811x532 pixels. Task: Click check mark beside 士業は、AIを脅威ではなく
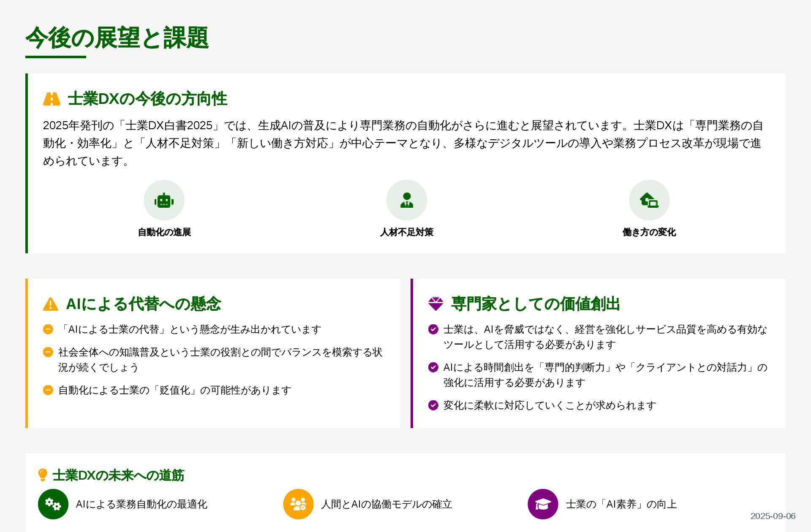click(x=433, y=329)
